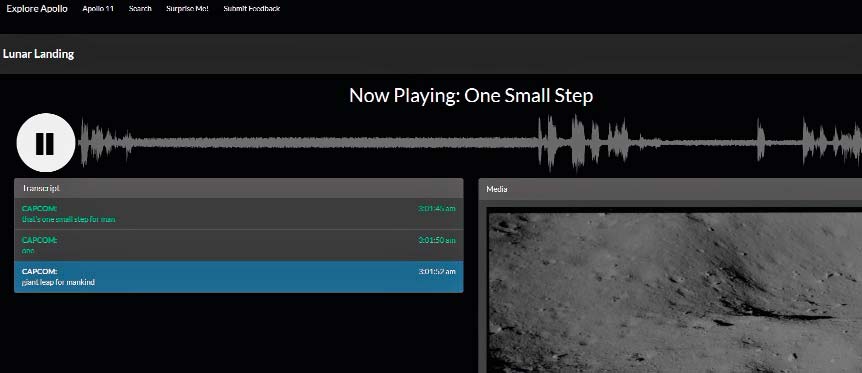
Task: Go to the Search page
Action: click(x=140, y=8)
